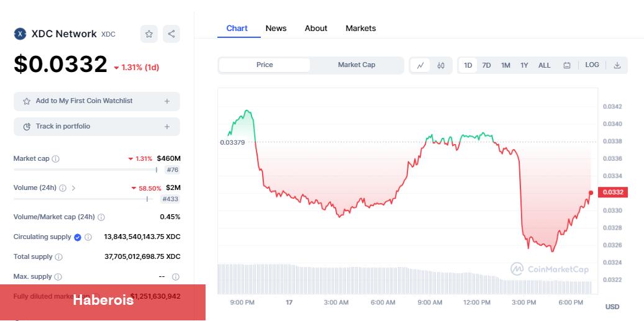This screenshot has width=644, height=321.
Task: Click the Volume rank progress bar
Action: click(x=83, y=199)
